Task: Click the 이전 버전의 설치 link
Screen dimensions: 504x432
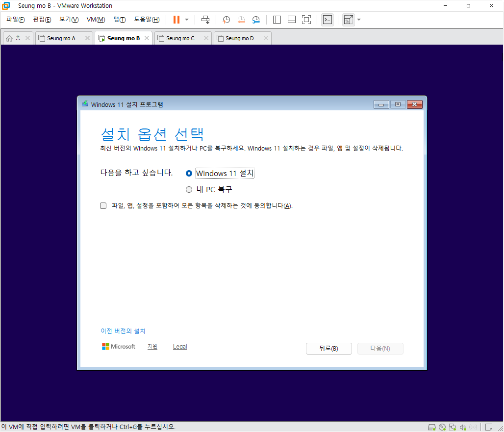Action: point(123,331)
